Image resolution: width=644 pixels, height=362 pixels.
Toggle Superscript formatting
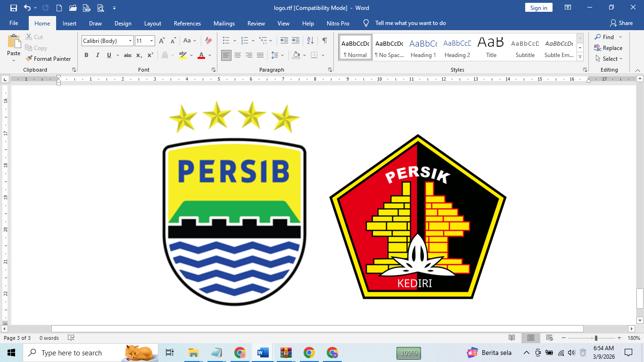pyautogui.click(x=150, y=55)
